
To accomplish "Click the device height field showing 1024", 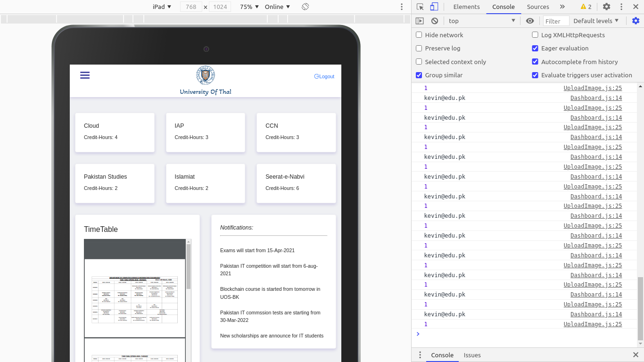I will click(220, 7).
